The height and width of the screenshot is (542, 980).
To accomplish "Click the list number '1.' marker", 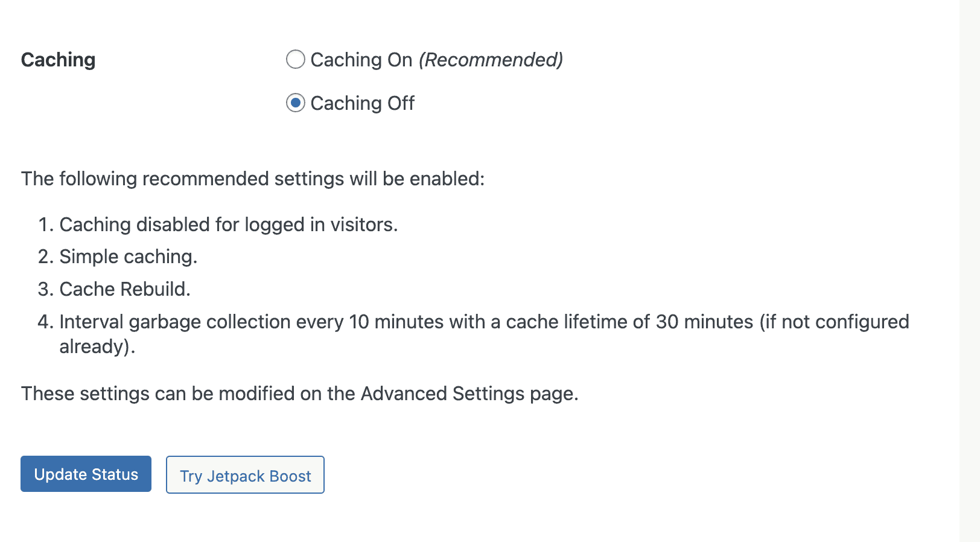I will [x=46, y=225].
